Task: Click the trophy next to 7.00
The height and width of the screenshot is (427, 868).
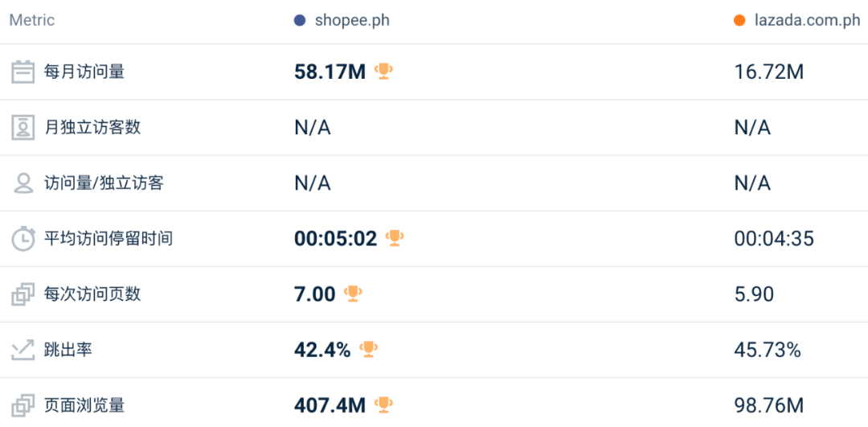Action: click(x=353, y=294)
